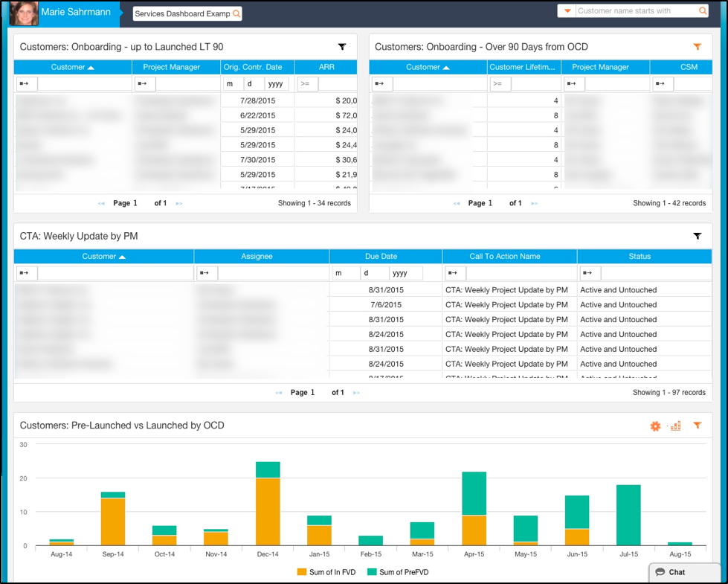Open filter for CTA Weekly Update by PM
The width and height of the screenshot is (728, 584).
(x=697, y=236)
